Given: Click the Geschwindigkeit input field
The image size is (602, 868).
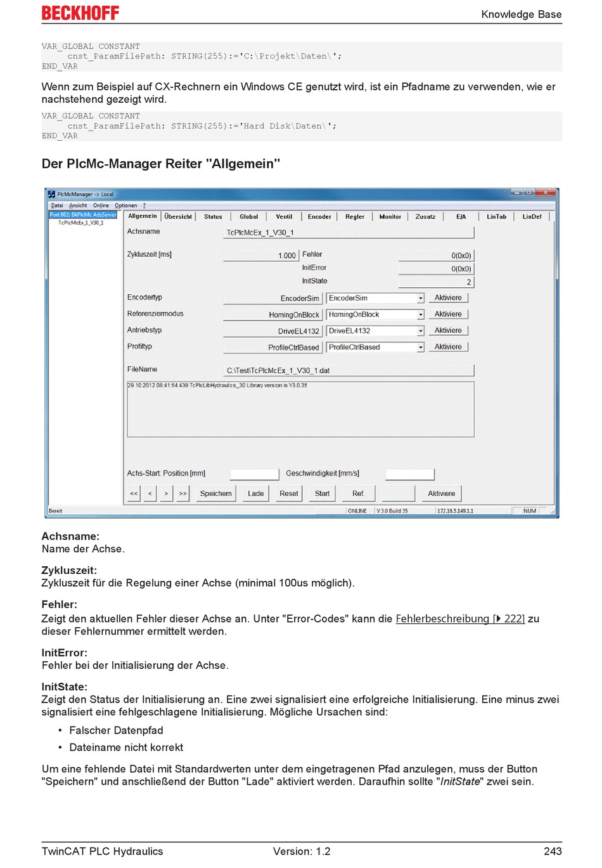Looking at the screenshot, I should coord(410,474).
